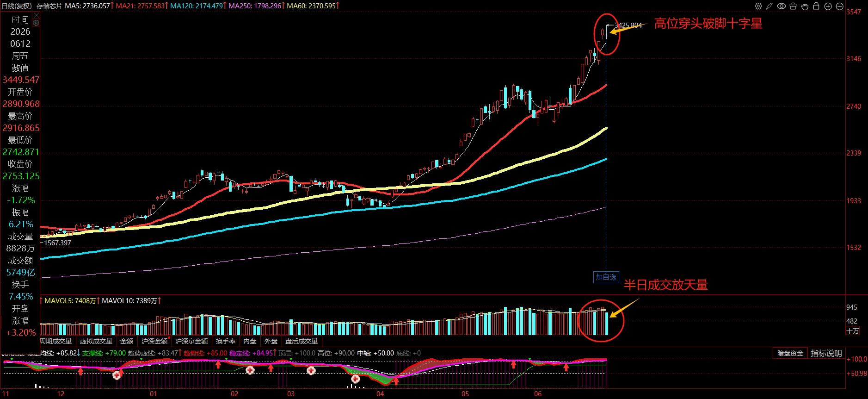Click the 顶层: +100.0 label
The width and height of the screenshot is (868, 399).
pos(297,353)
